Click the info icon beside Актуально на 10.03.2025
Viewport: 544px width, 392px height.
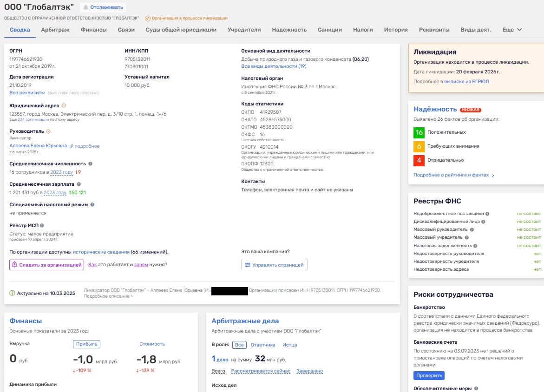[x=12, y=293]
